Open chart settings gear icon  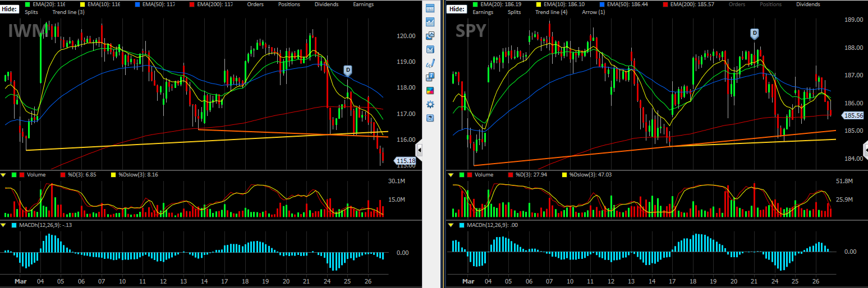point(430,104)
